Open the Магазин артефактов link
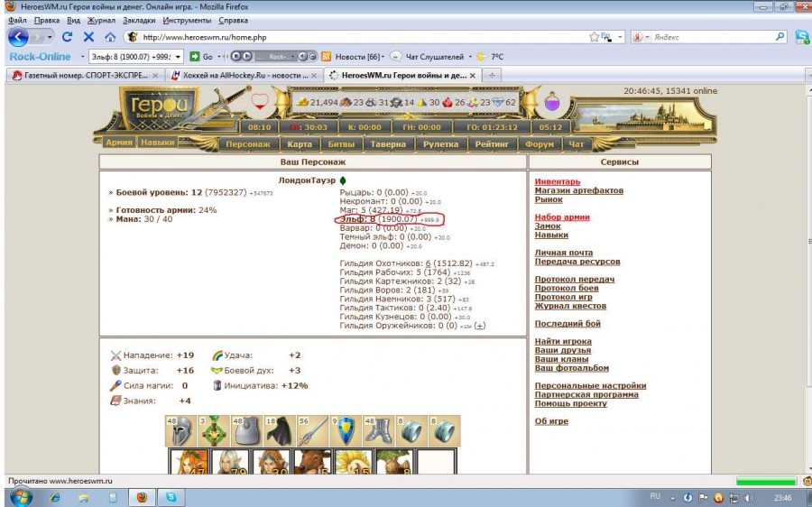812x507 pixels. pyautogui.click(x=578, y=190)
